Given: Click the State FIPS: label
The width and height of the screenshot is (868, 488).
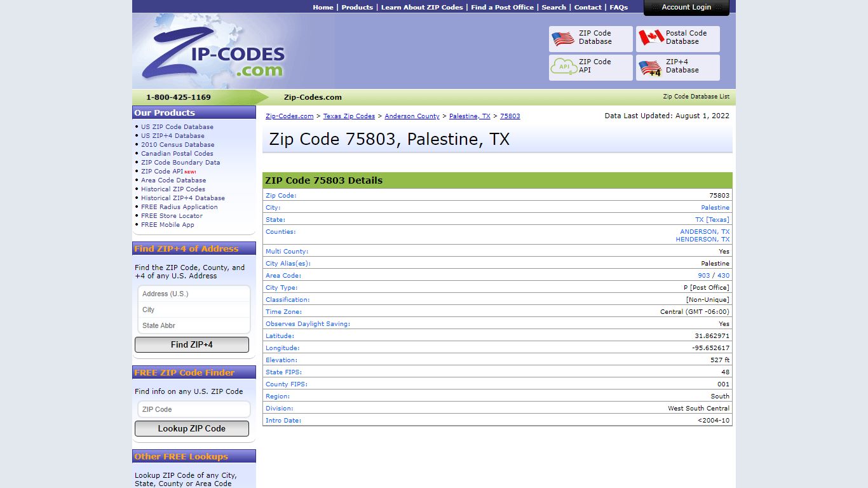Looking at the screenshot, I should tap(284, 372).
